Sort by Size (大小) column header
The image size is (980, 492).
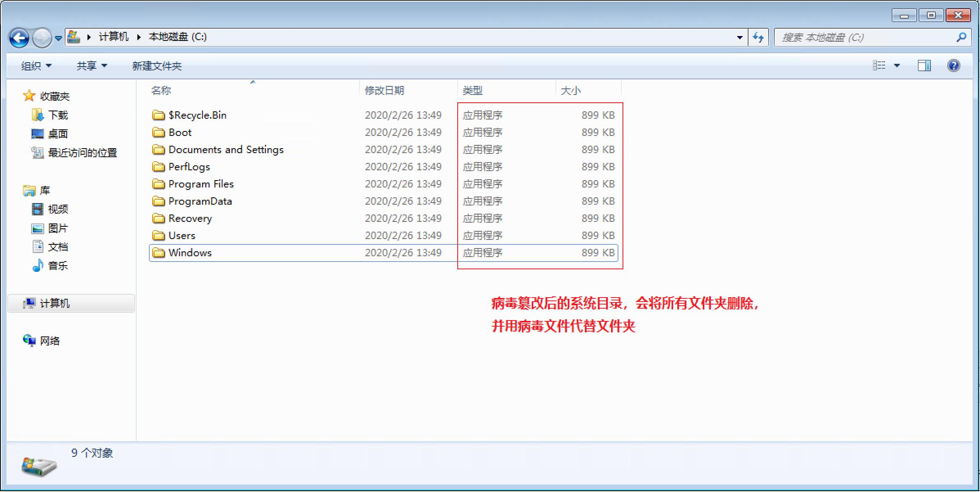click(x=571, y=90)
